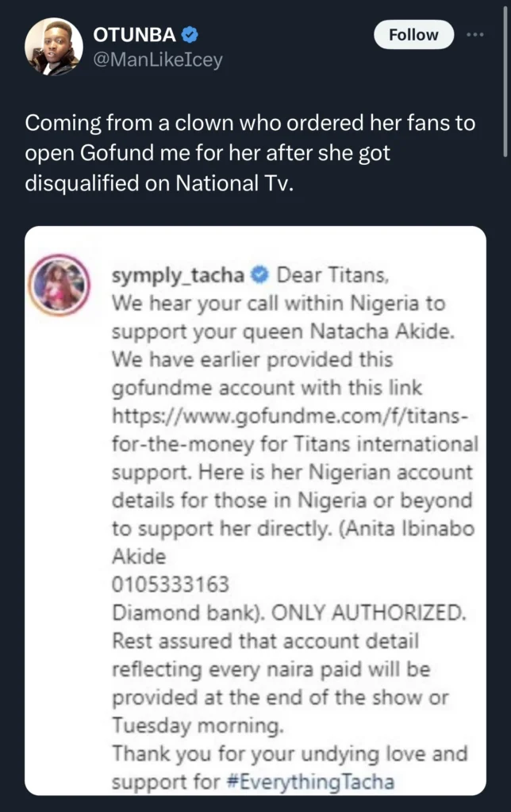
Task: Open the three-dot more options menu
Action: pos(475,35)
